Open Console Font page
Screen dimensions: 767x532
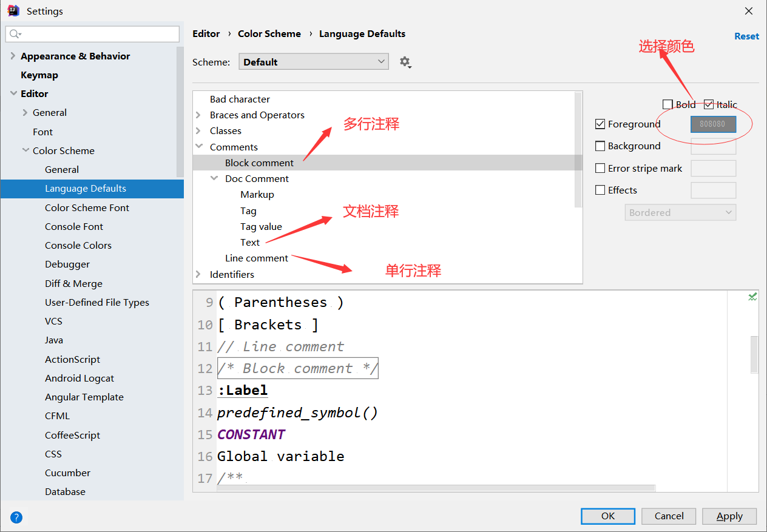click(74, 226)
